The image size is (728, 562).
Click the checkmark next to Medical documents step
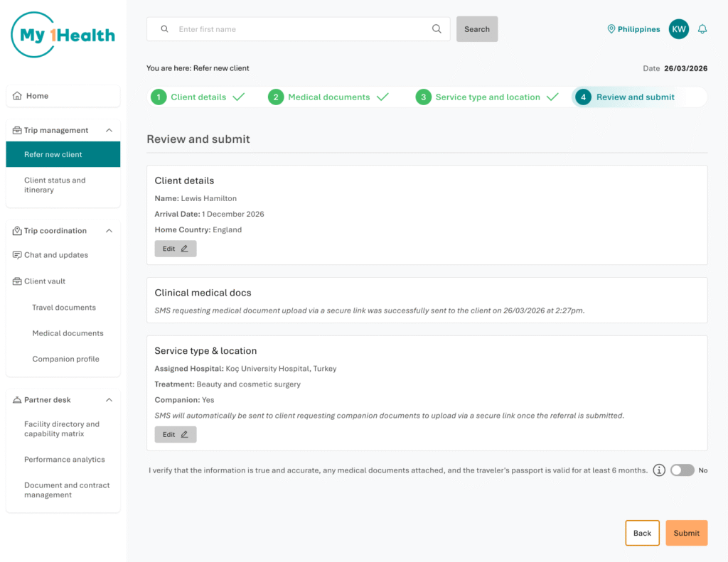[382, 97]
